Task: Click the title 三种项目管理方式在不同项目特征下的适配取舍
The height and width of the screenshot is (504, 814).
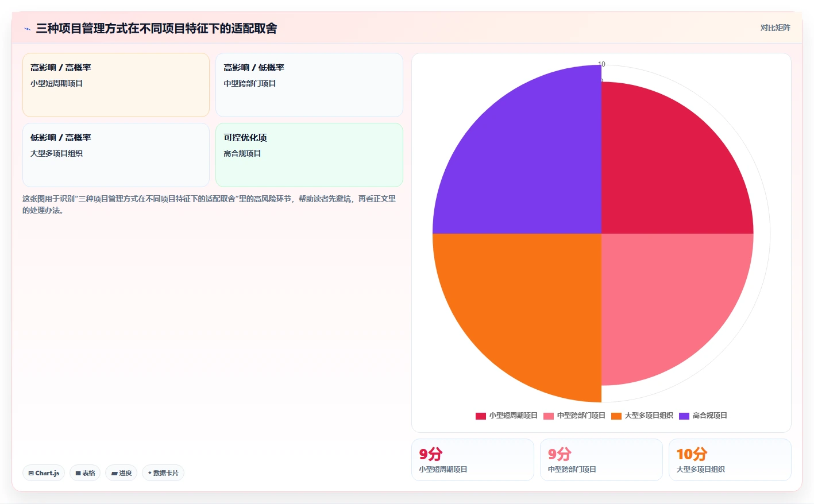Action: (156, 28)
